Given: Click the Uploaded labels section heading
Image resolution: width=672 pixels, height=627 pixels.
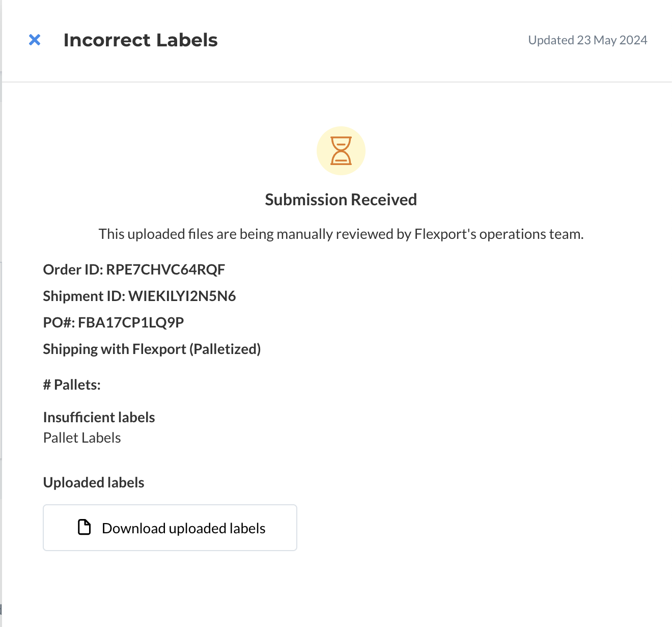Looking at the screenshot, I should click(x=94, y=482).
